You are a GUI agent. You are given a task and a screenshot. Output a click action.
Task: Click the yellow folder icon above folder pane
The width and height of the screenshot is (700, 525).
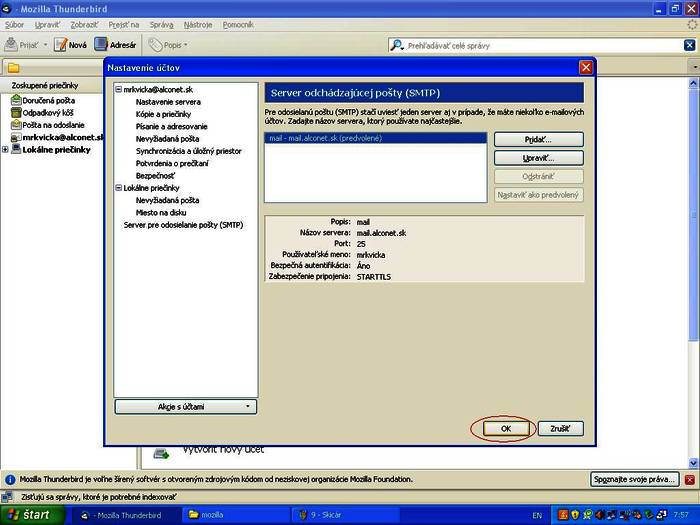tap(14, 68)
